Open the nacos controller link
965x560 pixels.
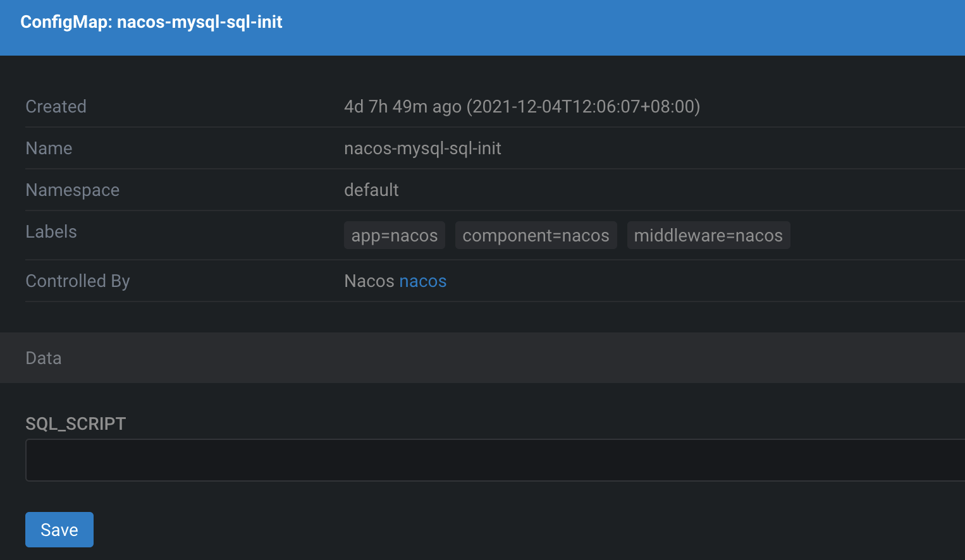click(x=422, y=281)
